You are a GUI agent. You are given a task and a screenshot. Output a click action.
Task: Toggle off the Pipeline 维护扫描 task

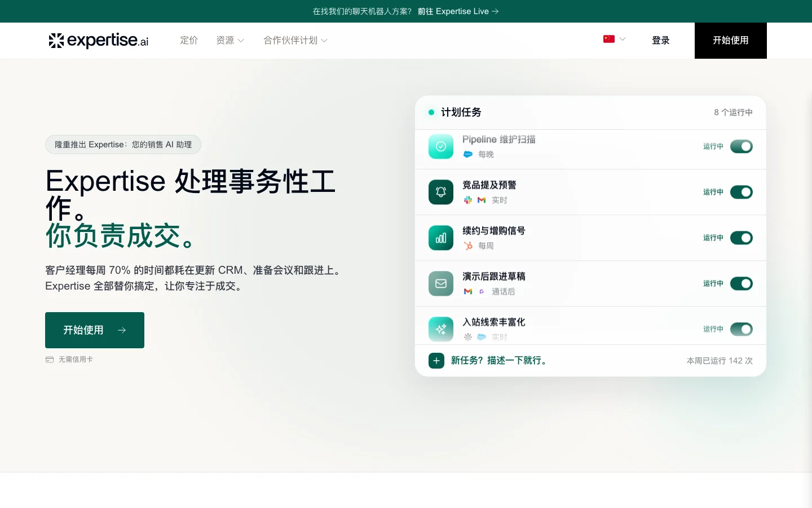pyautogui.click(x=742, y=147)
